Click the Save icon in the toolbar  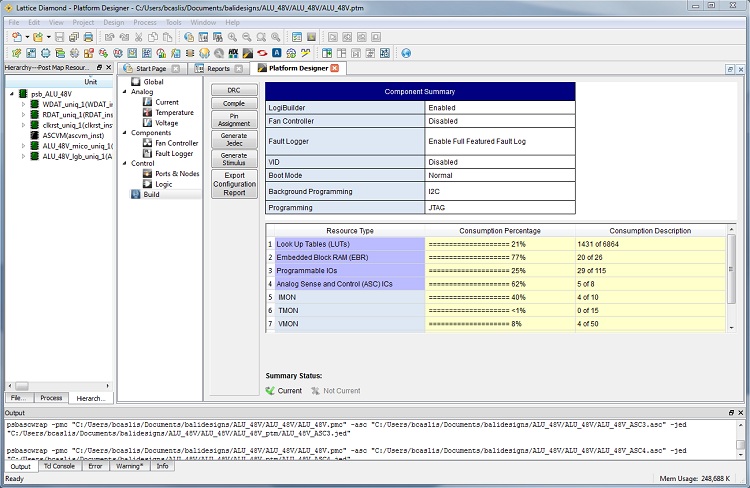click(x=60, y=37)
